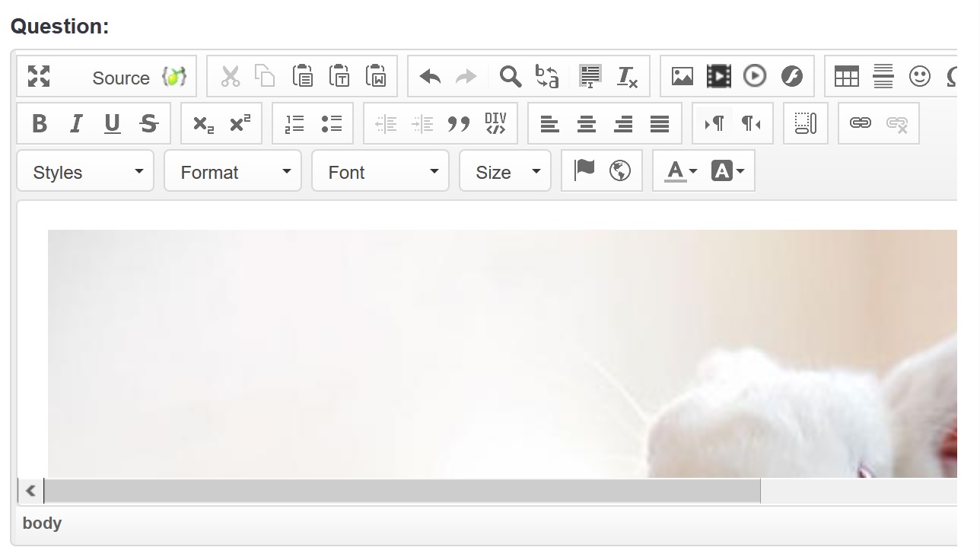The image size is (980, 560).
Task: Toggle Bold formatting
Action: coord(40,123)
